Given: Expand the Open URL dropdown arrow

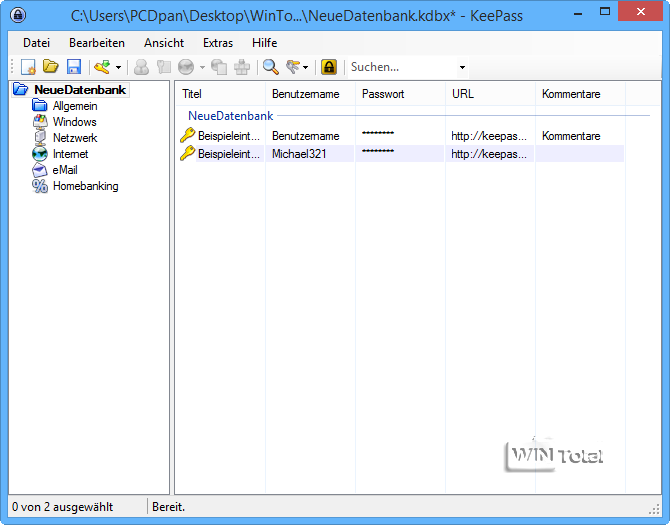Looking at the screenshot, I should 202,67.
